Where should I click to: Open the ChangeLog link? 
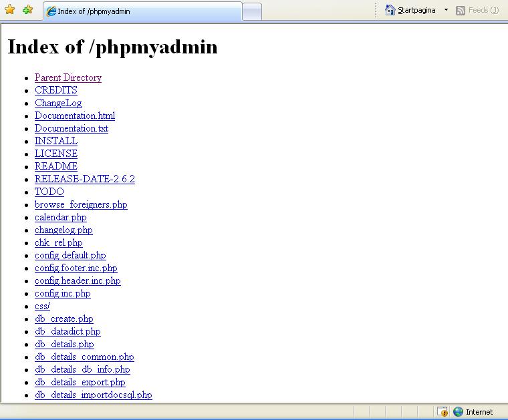click(58, 103)
